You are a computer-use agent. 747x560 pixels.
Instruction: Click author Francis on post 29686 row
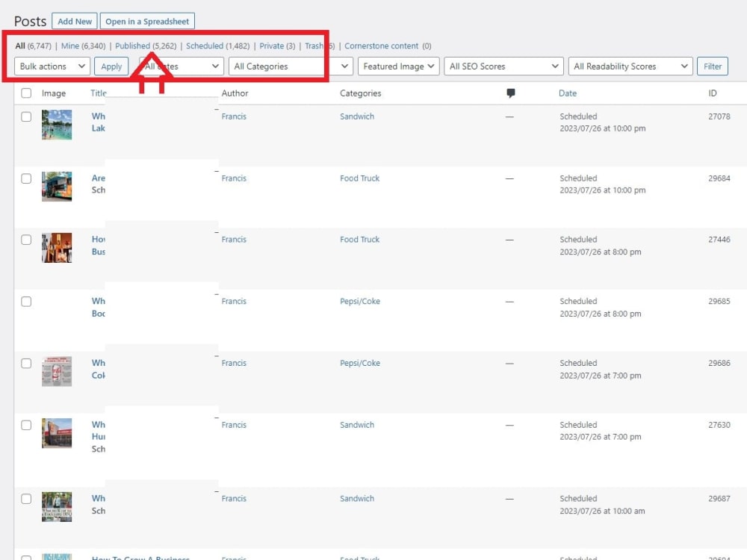234,363
